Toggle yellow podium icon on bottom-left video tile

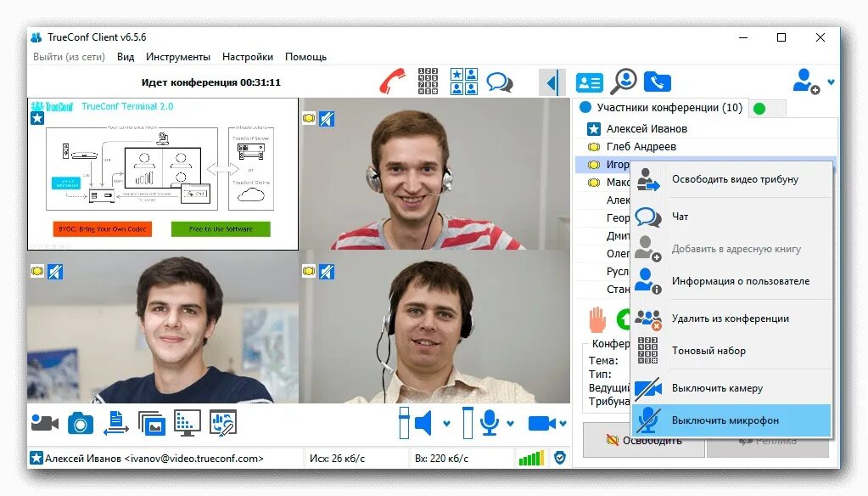(37, 271)
